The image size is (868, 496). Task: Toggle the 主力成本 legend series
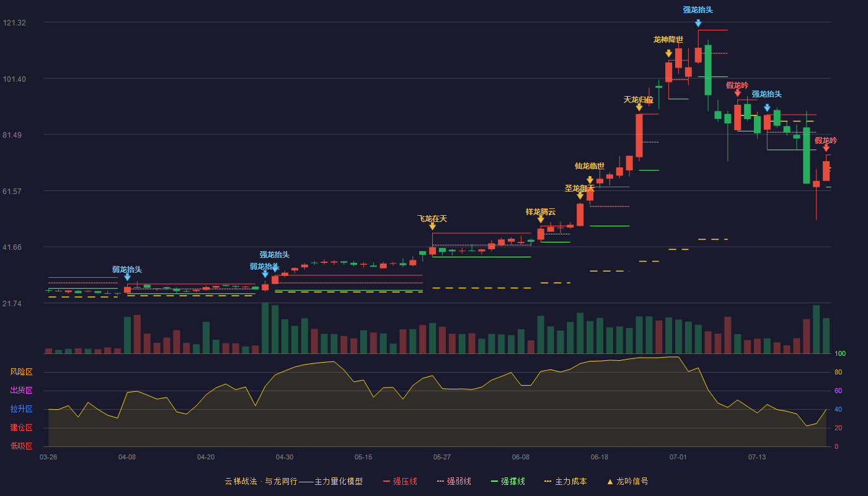click(x=565, y=481)
